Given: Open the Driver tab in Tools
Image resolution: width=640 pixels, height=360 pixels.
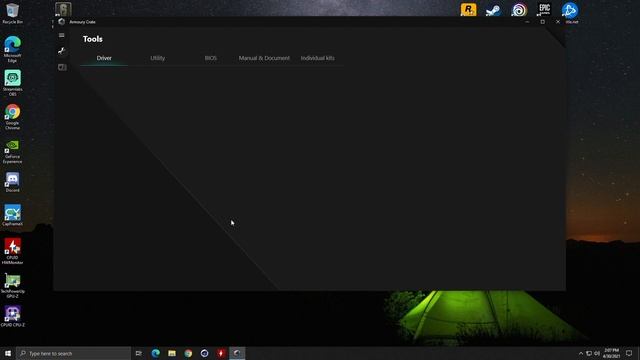Looking at the screenshot, I should [x=104, y=58].
